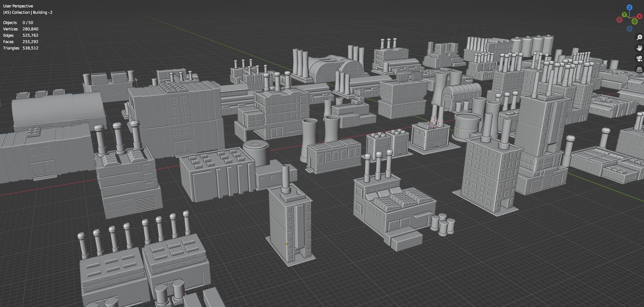The height and width of the screenshot is (307, 644).
Task: Click the "User Perspective" overlay text
Action: pos(18,6)
